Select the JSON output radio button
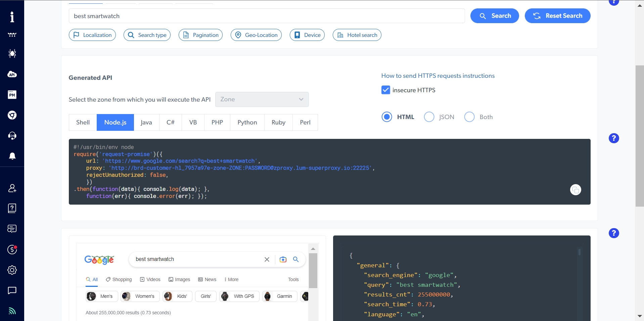644x321 pixels. point(429,117)
